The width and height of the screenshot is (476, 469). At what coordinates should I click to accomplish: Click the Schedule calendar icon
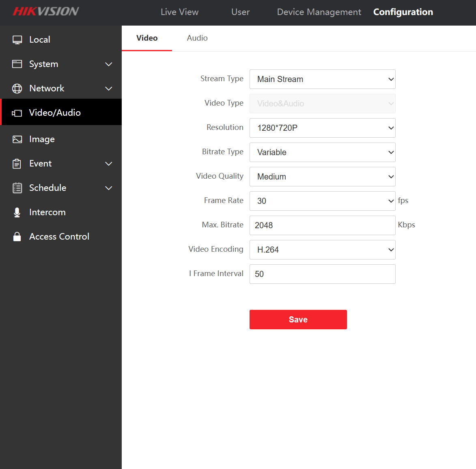pos(17,188)
